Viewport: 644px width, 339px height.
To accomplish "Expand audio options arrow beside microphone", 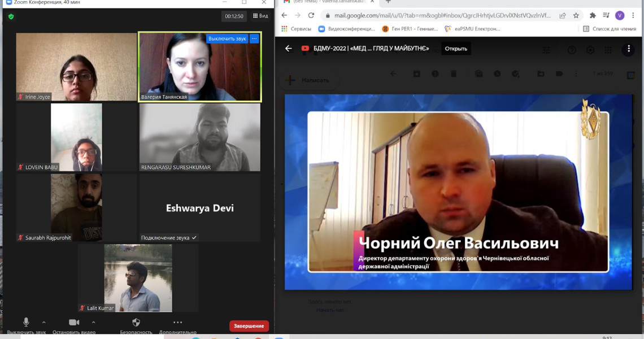I will click(x=44, y=322).
